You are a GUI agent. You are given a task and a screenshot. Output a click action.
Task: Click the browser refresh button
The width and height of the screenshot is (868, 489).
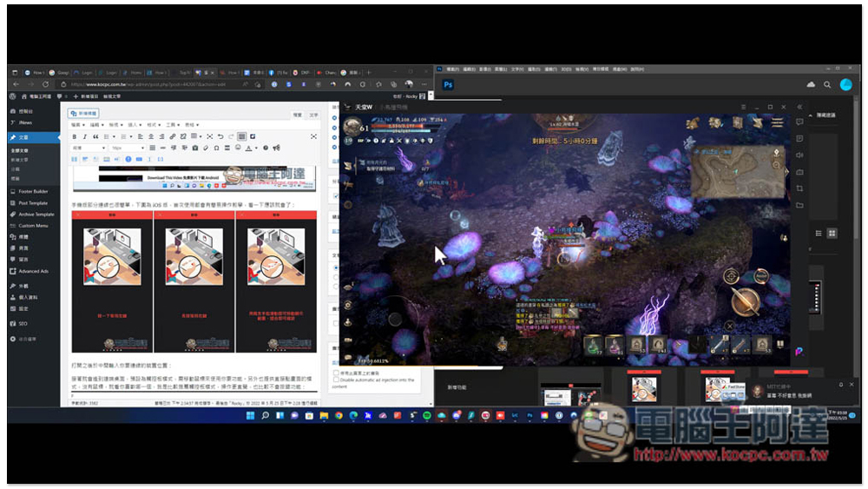coord(45,84)
